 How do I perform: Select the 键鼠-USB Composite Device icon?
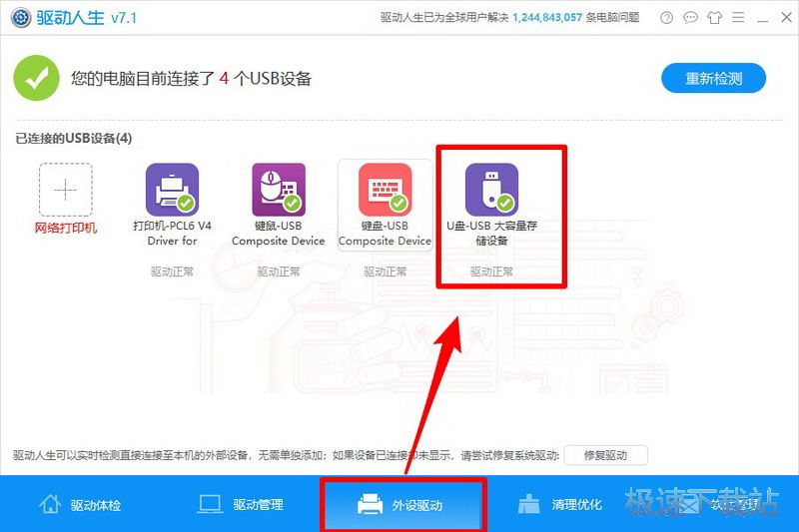[x=279, y=190]
